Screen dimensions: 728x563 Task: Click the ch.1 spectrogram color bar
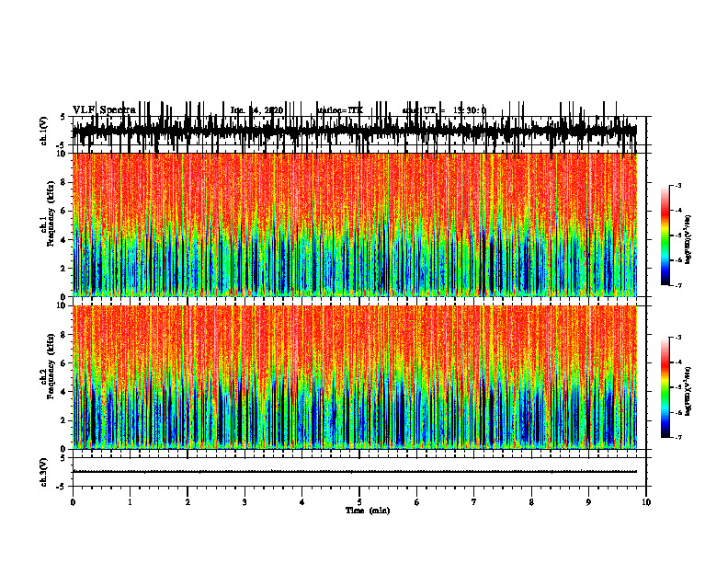coord(665,236)
